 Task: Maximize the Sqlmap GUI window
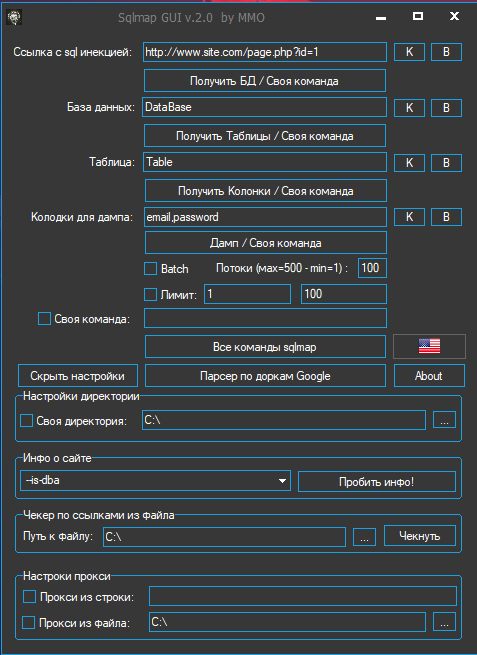pos(418,16)
